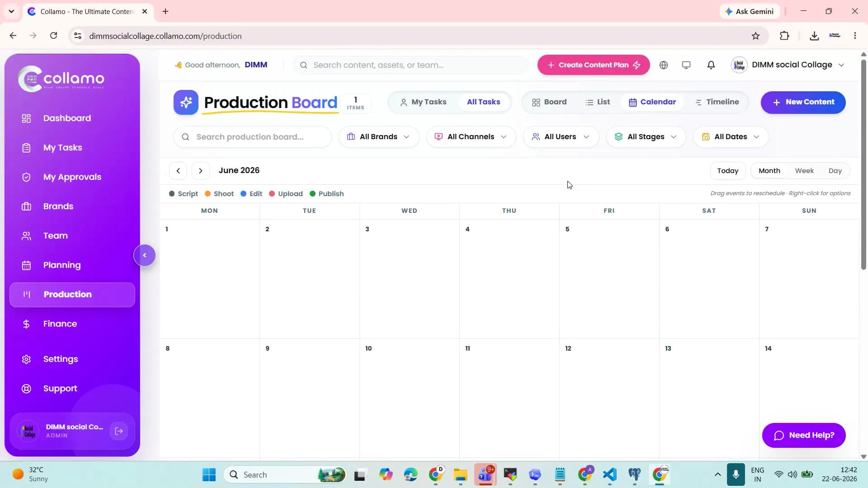Open the DIMM social Collage account menu

click(x=788, y=65)
